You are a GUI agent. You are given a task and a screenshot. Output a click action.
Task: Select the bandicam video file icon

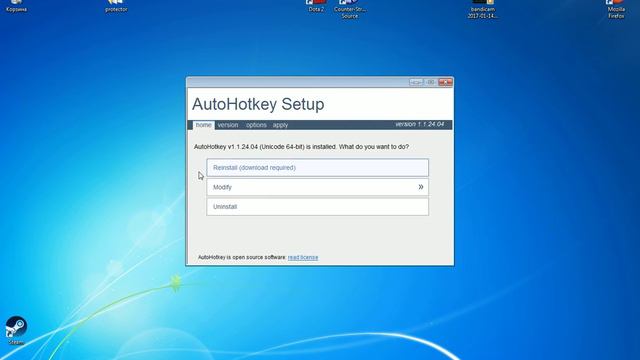483,9
